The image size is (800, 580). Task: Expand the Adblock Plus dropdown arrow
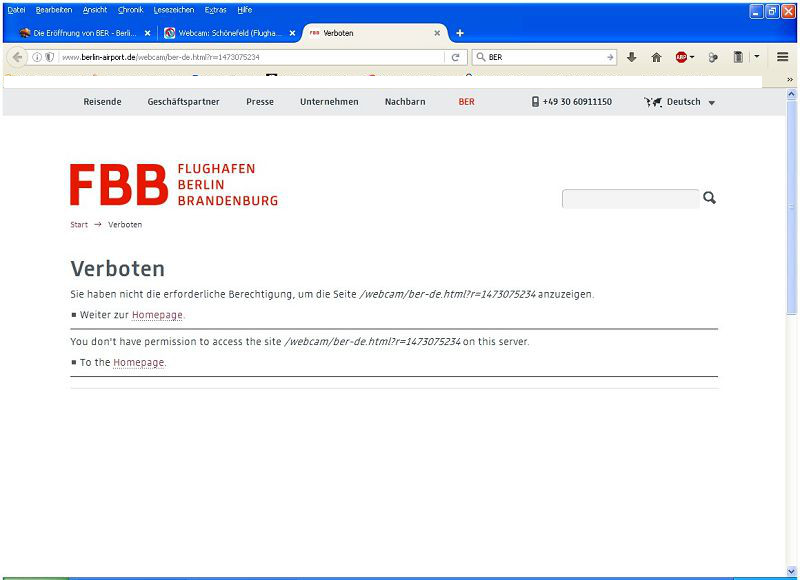(x=692, y=57)
